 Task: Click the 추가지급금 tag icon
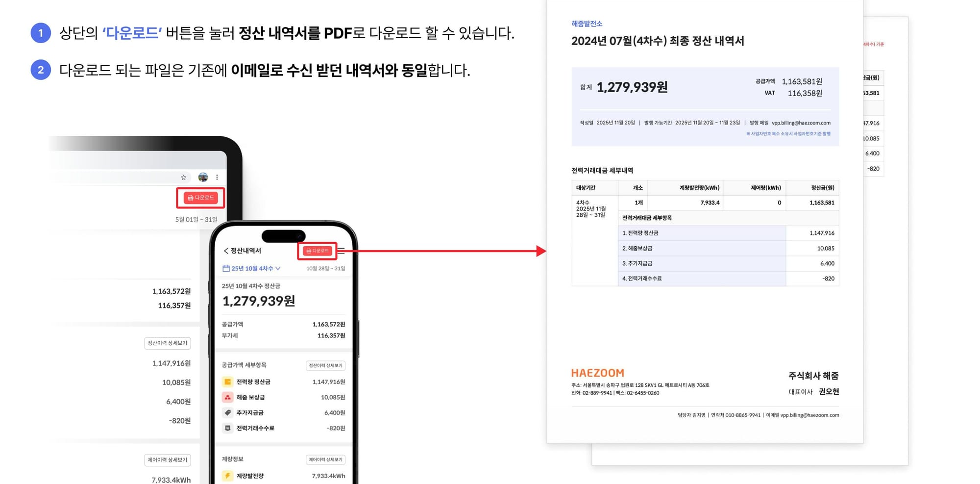pos(227,412)
